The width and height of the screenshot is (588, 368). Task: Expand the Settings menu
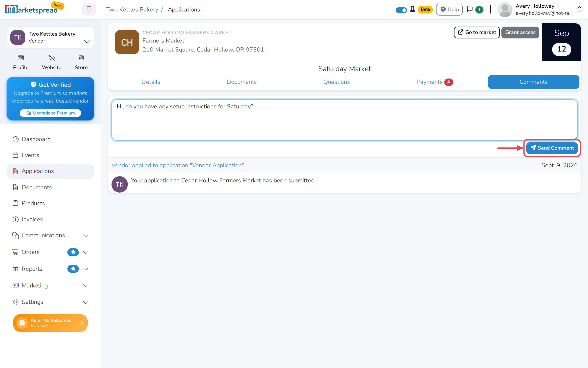(50, 302)
